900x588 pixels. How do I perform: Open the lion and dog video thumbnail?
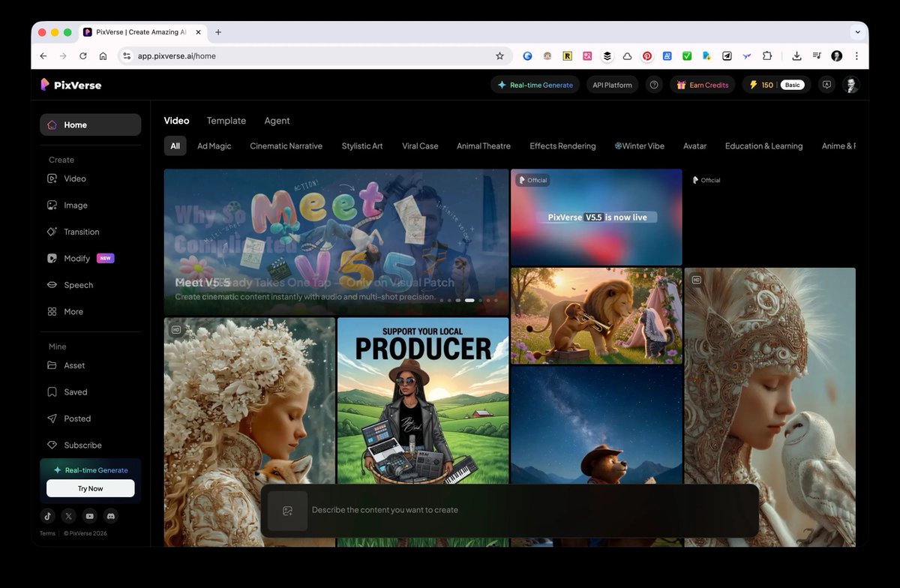point(596,316)
